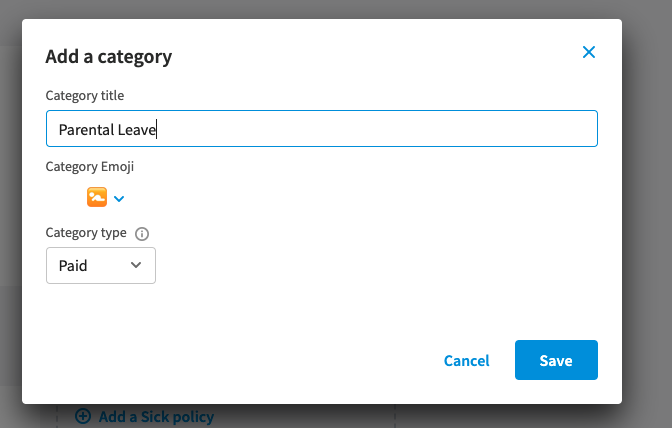This screenshot has width=672, height=428.
Task: Click the Cancel link
Action: pos(466,361)
